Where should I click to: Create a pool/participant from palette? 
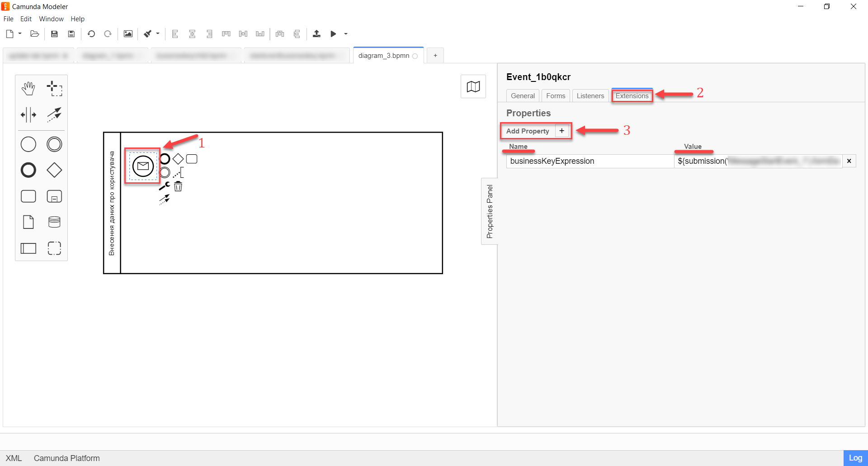28,248
